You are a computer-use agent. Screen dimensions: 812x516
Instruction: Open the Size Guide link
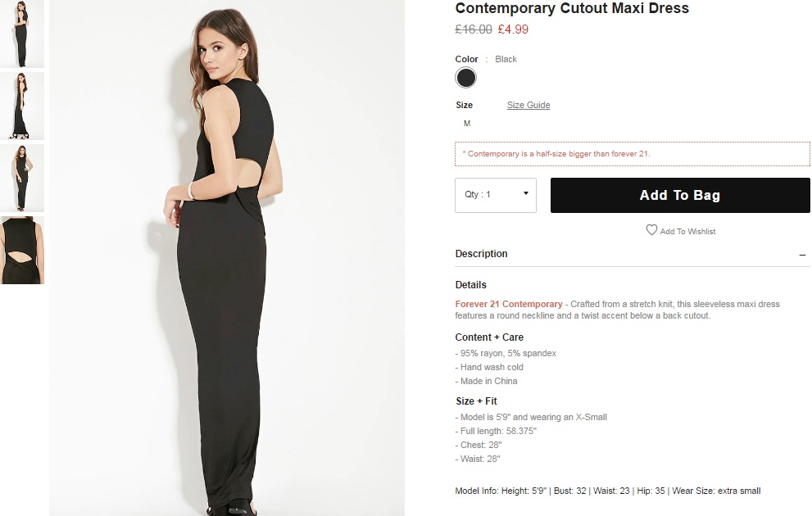(528, 105)
